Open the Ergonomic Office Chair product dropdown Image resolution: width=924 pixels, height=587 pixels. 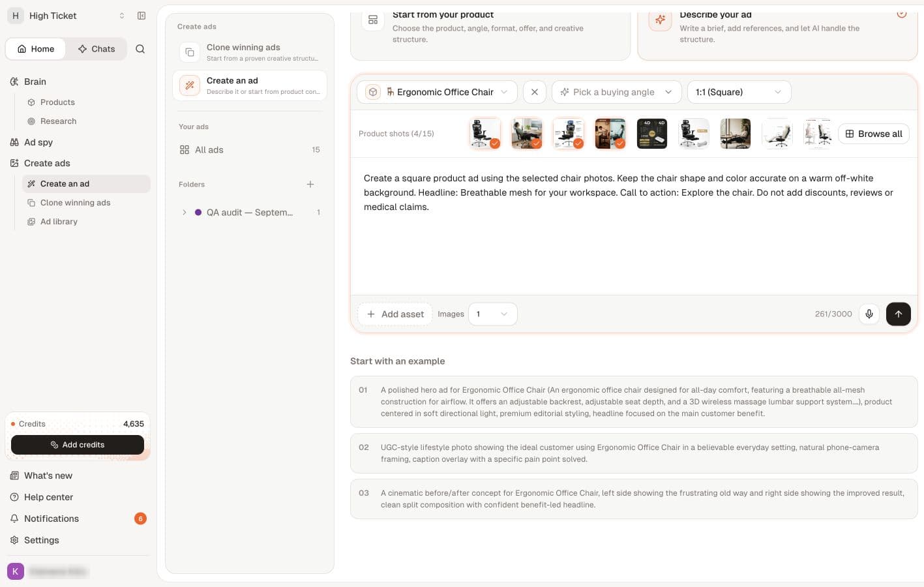tap(437, 92)
